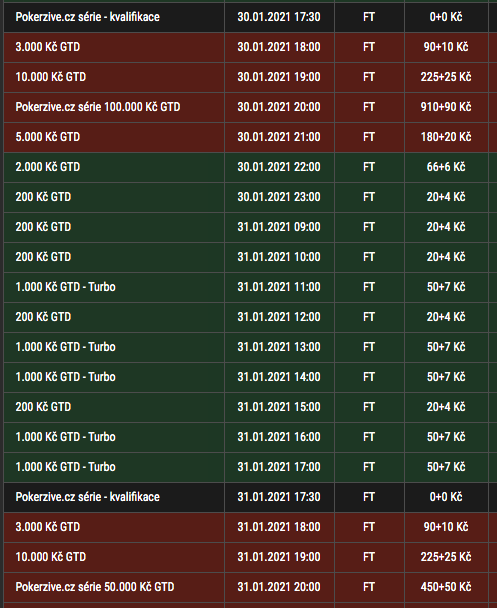The image size is (497, 608).
Task: Click 1.000 Kč GTD - Turbo at 17:00
Action: pos(246,467)
